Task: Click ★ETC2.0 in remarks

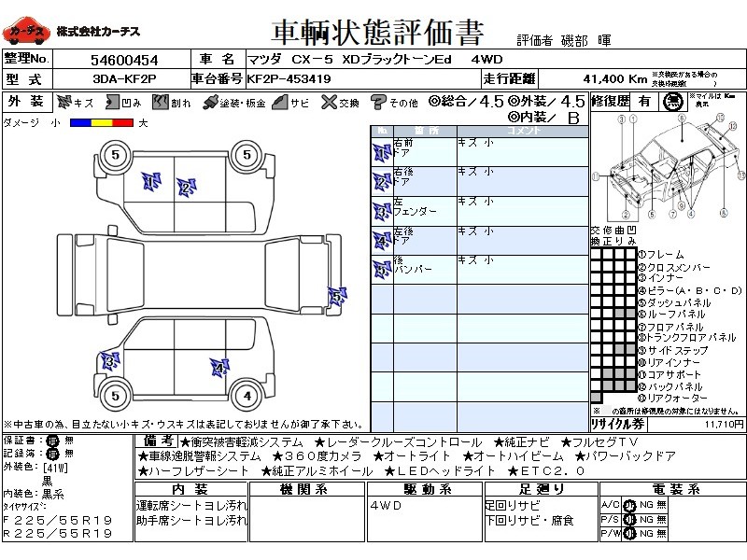Action: [546, 471]
